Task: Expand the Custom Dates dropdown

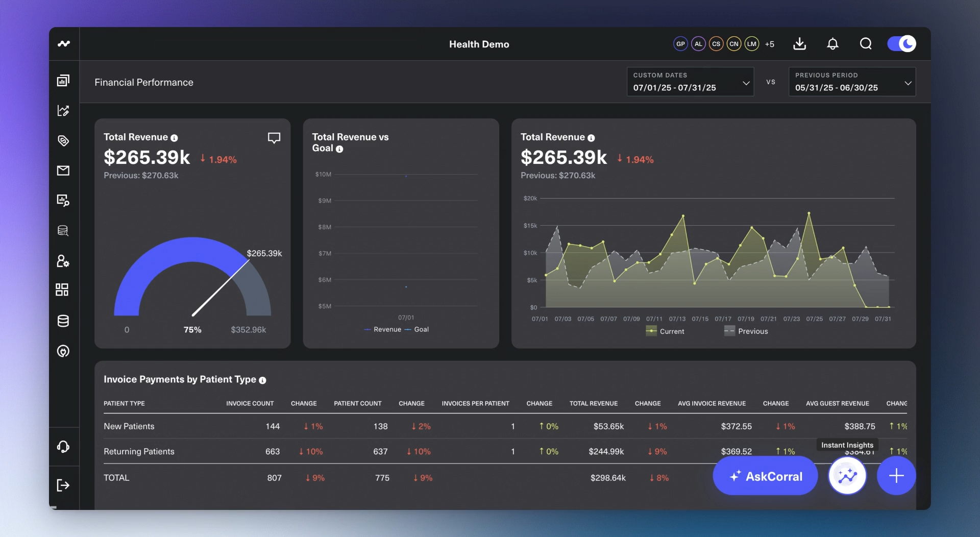Action: pos(690,82)
